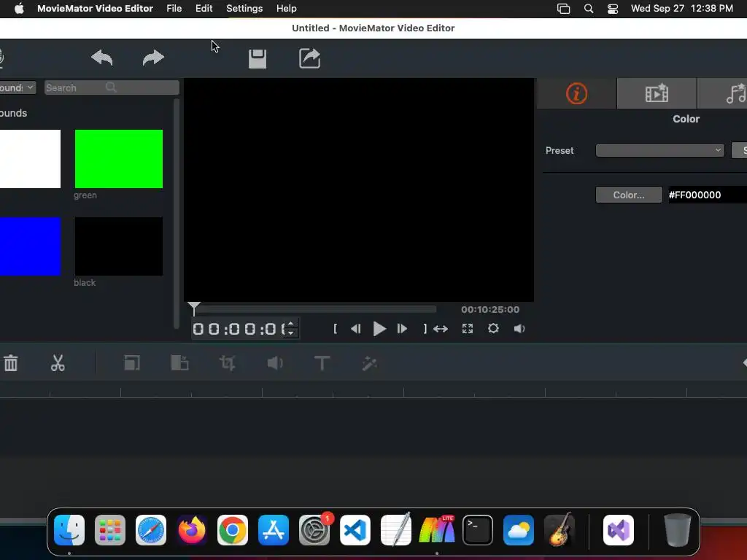Toggle the player volume speaker icon
The image size is (747, 560).
pos(519,329)
